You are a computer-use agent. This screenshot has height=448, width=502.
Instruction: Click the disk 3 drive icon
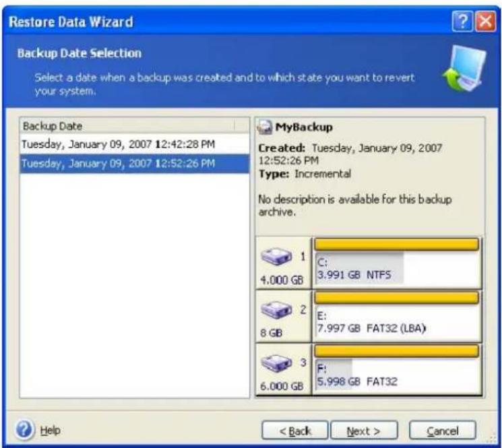[x=276, y=363]
